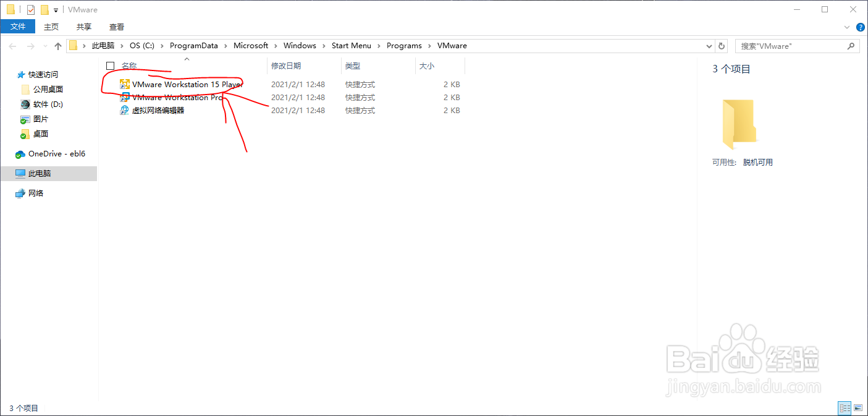Image resolution: width=868 pixels, height=416 pixels.
Task: Toggle the select-all checkbox in header
Action: (111, 66)
